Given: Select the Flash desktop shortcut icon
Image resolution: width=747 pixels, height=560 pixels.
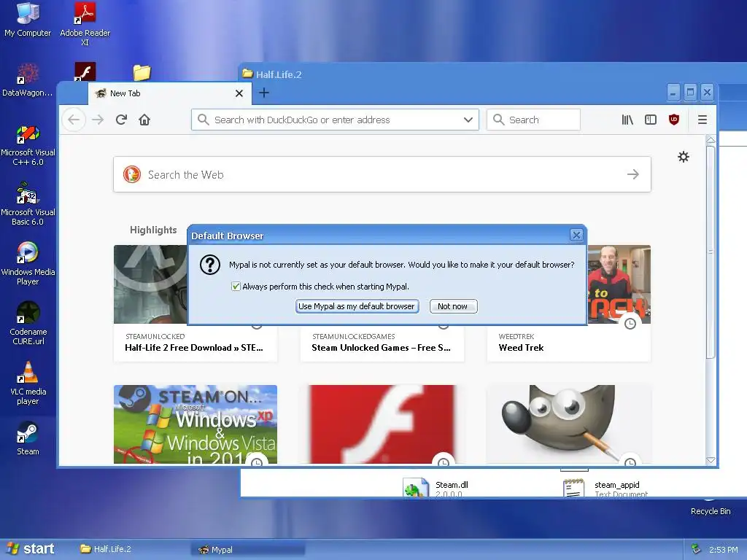Looking at the screenshot, I should pos(85,71).
